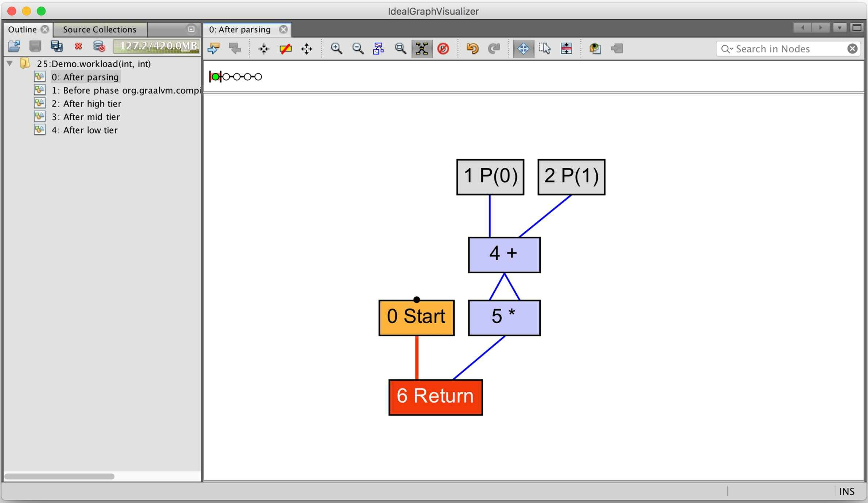Click the Zoom Out magnifier icon

point(358,49)
